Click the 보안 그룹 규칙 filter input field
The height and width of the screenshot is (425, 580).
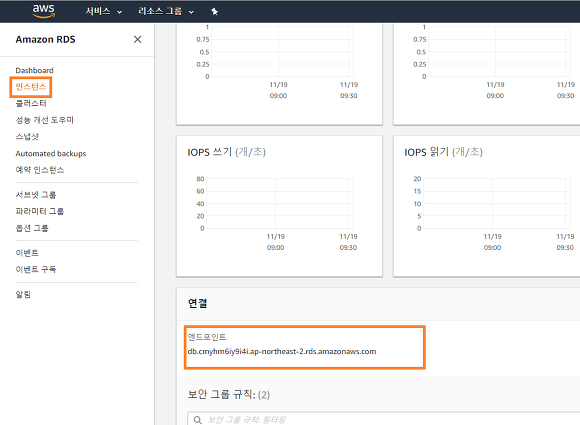(384, 419)
